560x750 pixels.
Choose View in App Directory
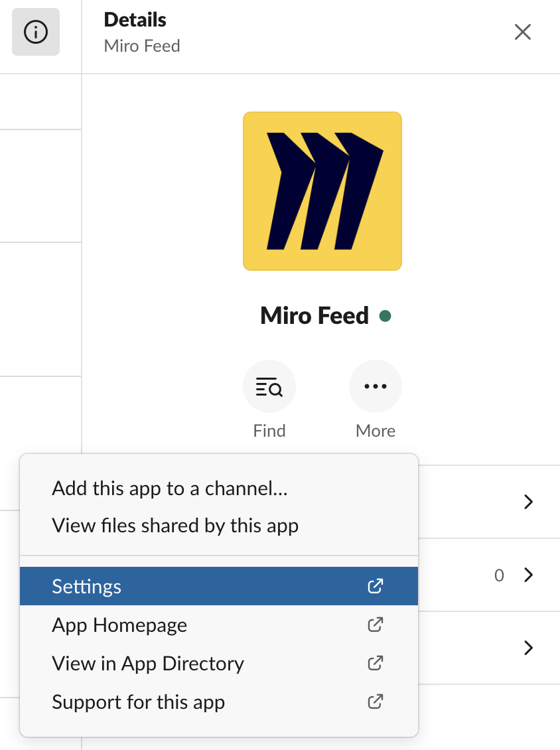(x=148, y=664)
